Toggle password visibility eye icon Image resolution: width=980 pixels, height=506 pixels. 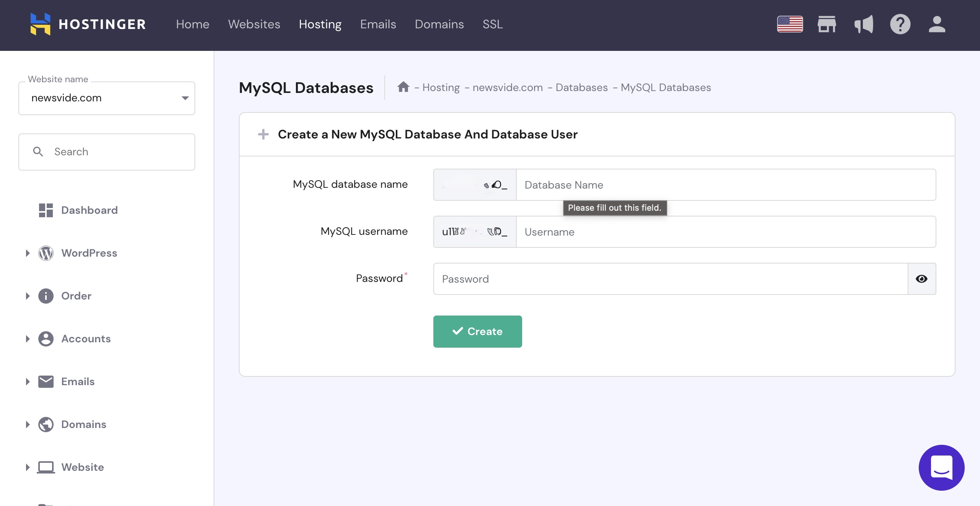click(921, 279)
